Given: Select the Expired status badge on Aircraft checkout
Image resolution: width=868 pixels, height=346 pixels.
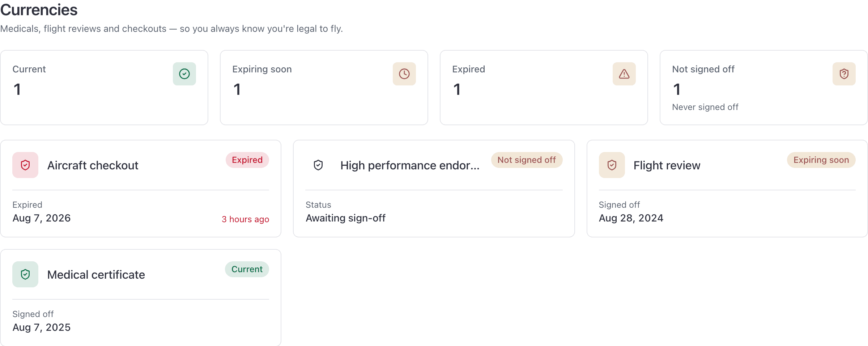Looking at the screenshot, I should (x=247, y=160).
